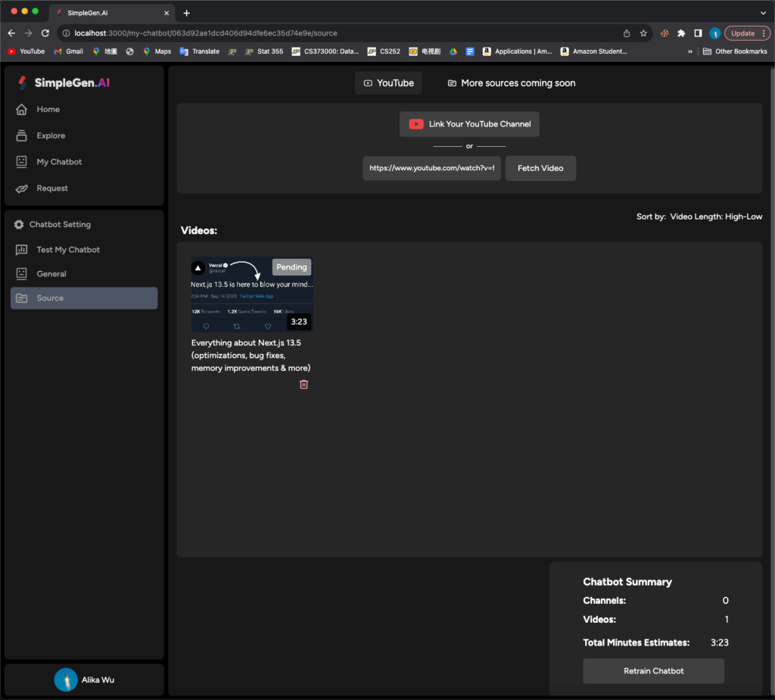
Task: Go to Test My Chatbot page
Action: point(68,250)
